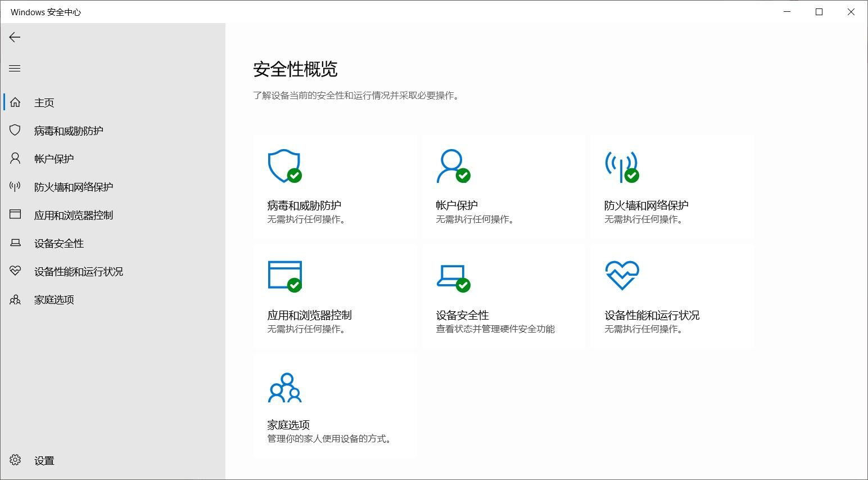Select 主页 in the sidebar

point(44,102)
